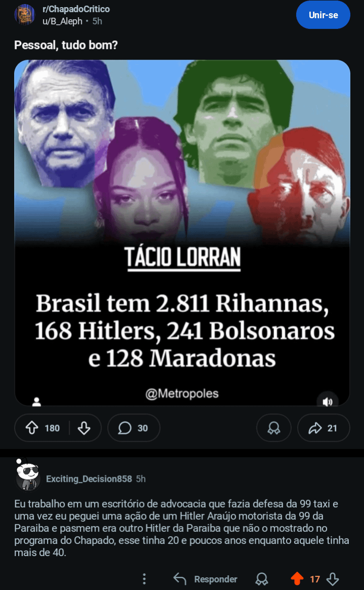Downvote the post by u/B_Aleph
The height and width of the screenshot is (590, 364).
84,428
